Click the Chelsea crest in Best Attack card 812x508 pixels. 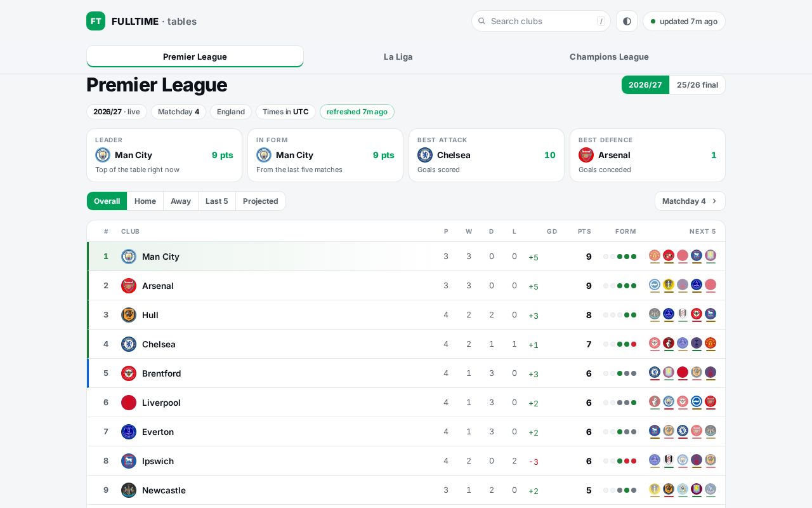click(x=425, y=155)
